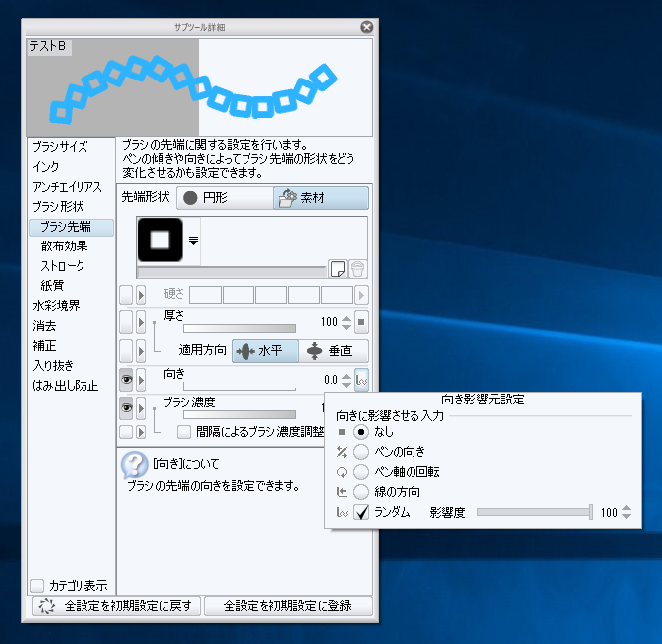Toggle visibility box for 間隔によるブラシ濃度調整 row
The image size is (662, 644).
click(126, 432)
